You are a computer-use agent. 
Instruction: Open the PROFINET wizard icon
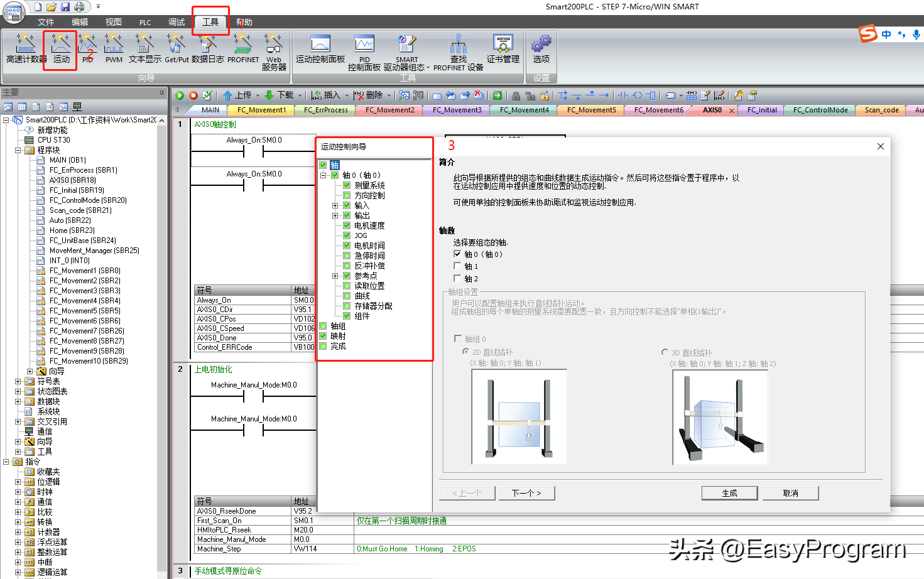pos(243,49)
